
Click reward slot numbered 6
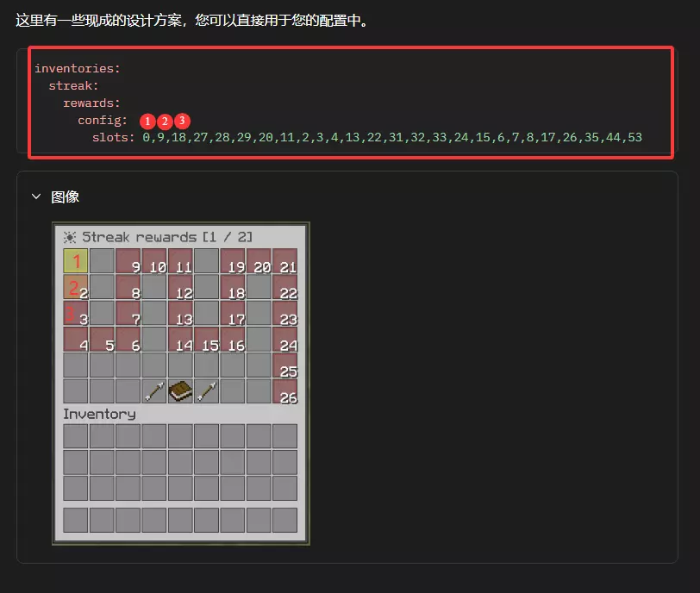point(128,339)
